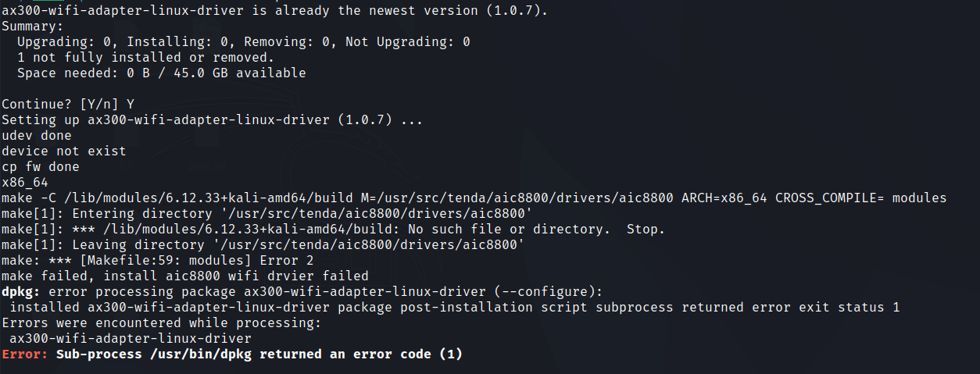Image resolution: width=980 pixels, height=374 pixels.
Task: Click the "udev done" line
Action: pyautogui.click(x=37, y=136)
